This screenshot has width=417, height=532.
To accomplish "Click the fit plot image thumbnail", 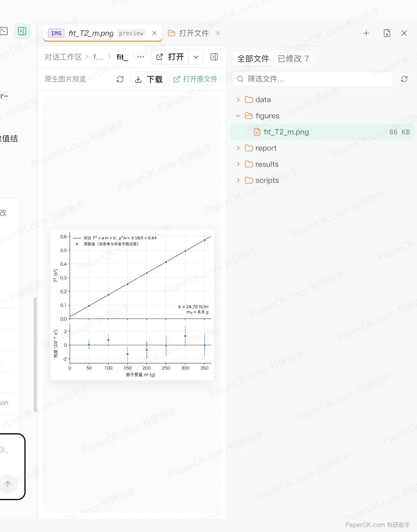I will tap(132, 305).
